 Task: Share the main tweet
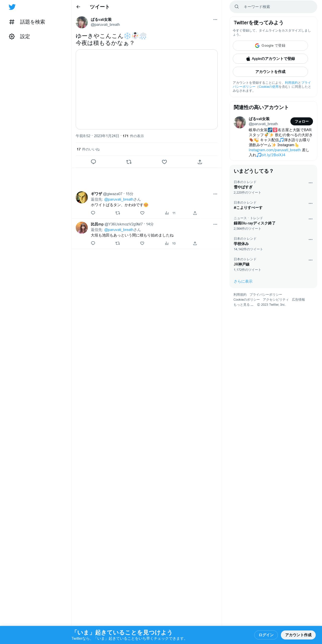(200, 162)
